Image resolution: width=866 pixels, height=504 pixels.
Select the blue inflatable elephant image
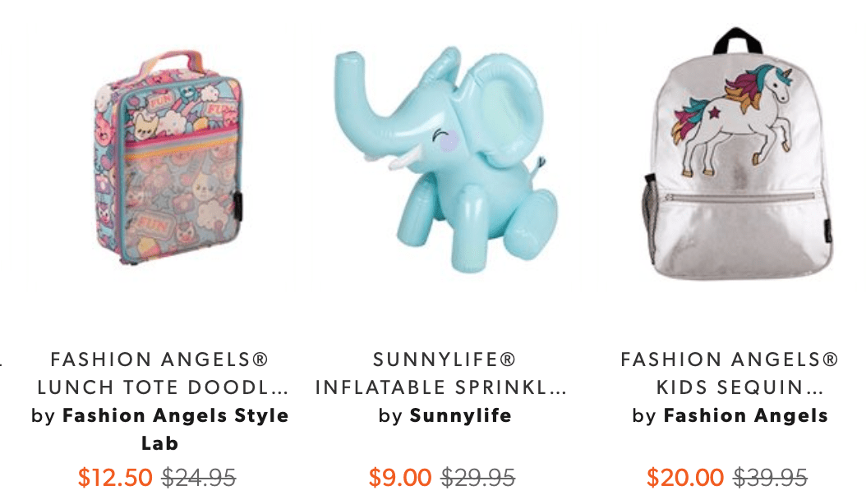point(445,159)
